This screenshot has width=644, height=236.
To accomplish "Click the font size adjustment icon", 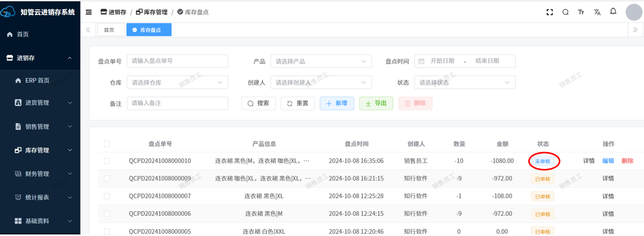I will click(x=581, y=12).
